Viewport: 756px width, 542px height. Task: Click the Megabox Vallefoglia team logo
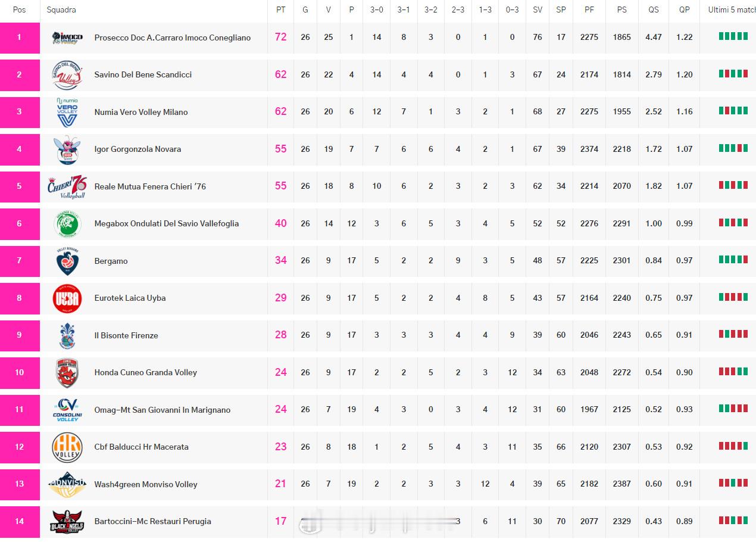(67, 223)
